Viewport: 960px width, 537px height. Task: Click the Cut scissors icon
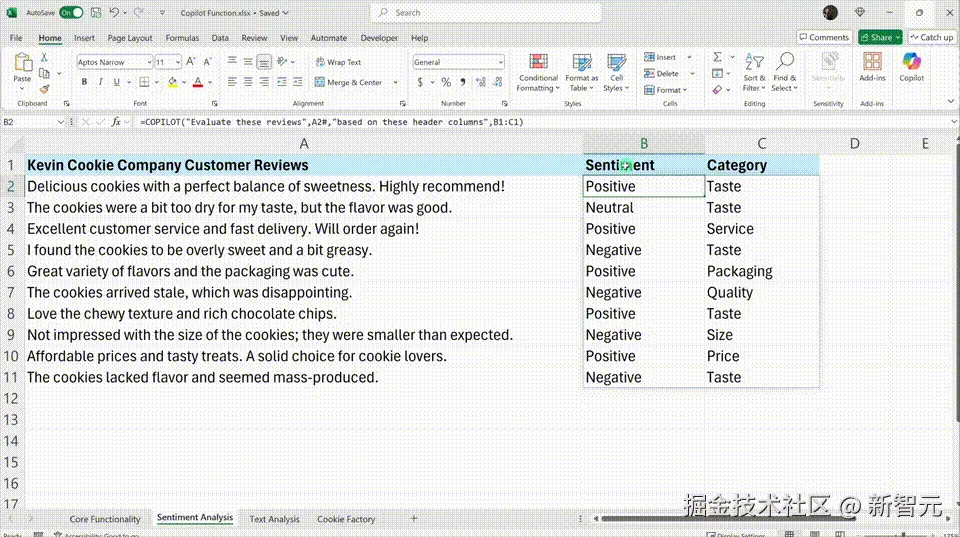point(44,58)
